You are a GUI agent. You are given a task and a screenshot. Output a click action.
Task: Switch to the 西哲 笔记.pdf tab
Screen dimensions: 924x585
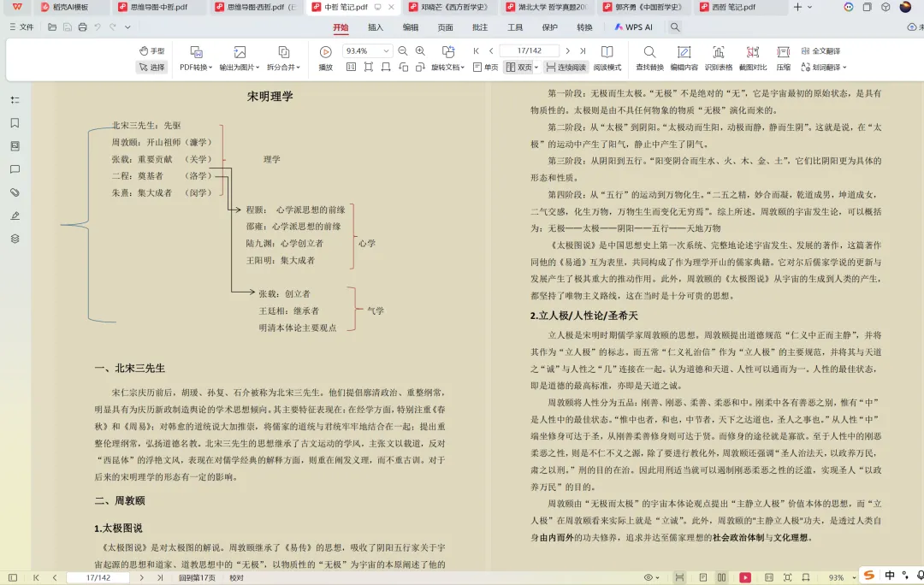pyautogui.click(x=733, y=7)
